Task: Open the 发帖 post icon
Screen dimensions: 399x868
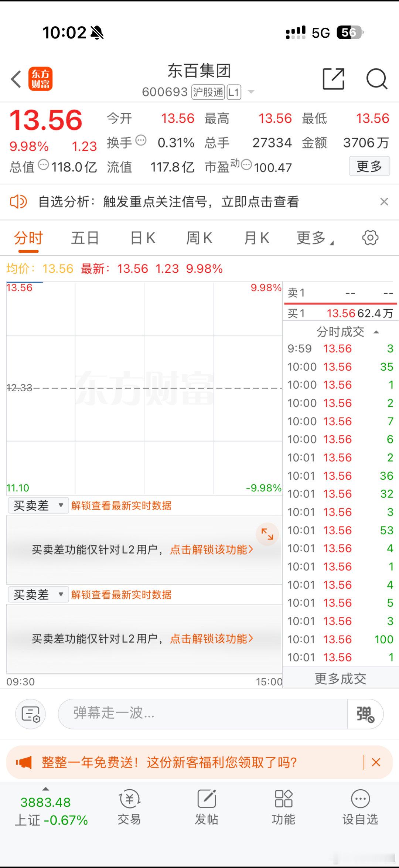Action: tap(207, 807)
